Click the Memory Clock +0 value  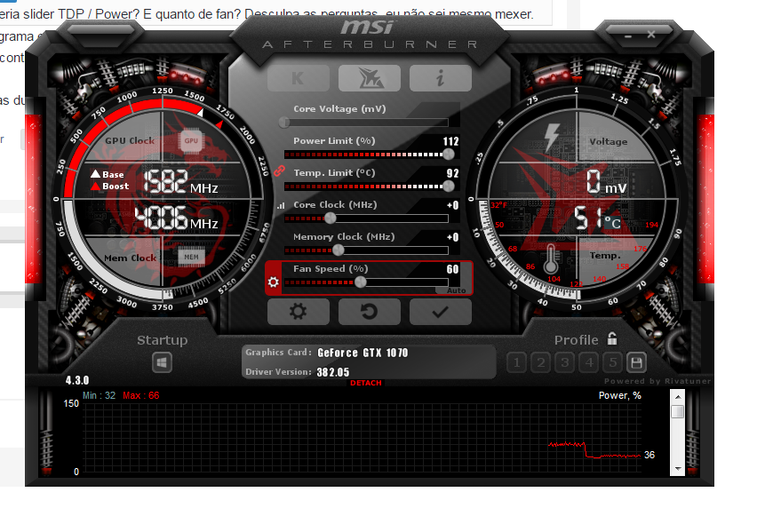click(452, 237)
